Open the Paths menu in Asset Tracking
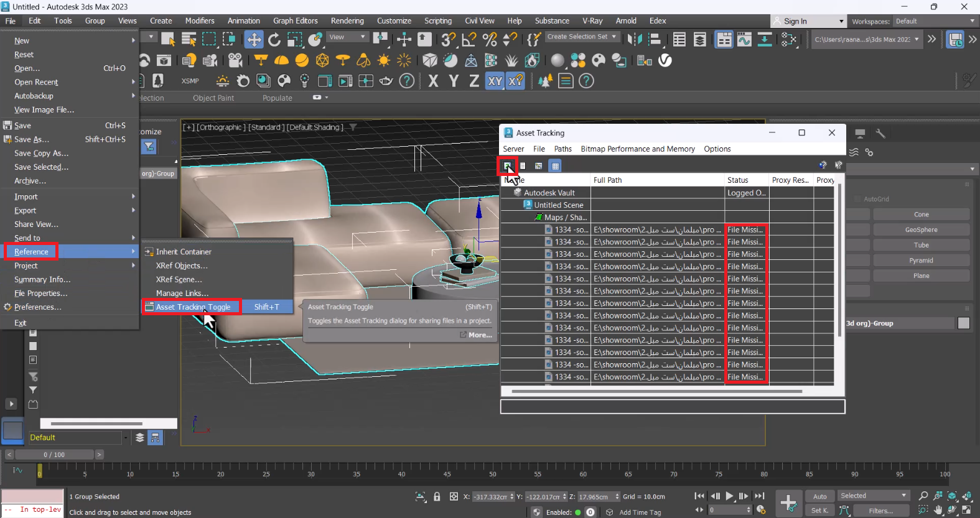 tap(562, 149)
